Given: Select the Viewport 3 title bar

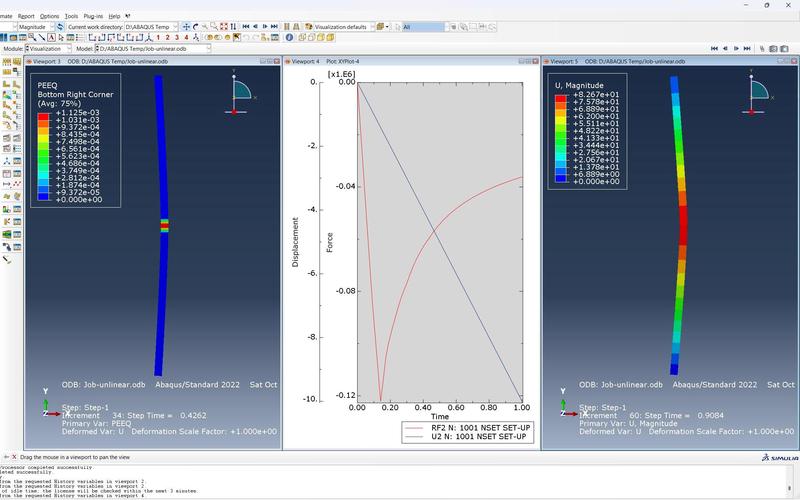Looking at the screenshot, I should pyautogui.click(x=153, y=61).
